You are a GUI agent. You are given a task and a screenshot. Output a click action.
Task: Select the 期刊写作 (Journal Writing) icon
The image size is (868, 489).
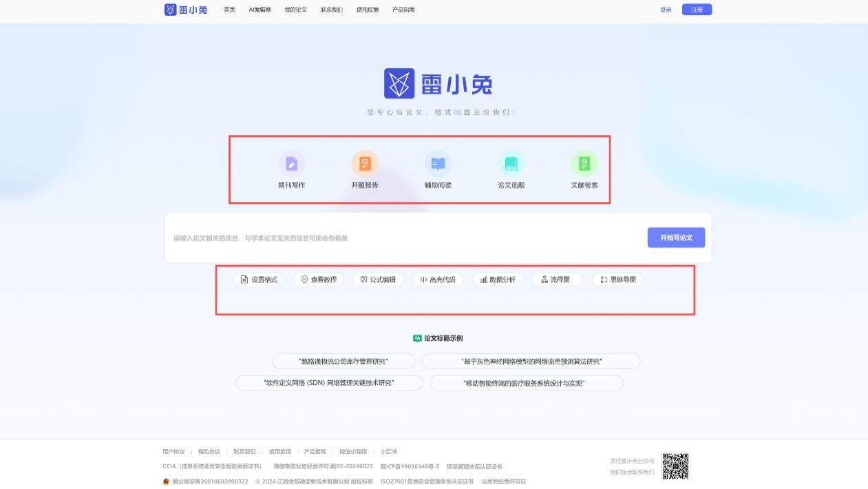click(x=292, y=169)
